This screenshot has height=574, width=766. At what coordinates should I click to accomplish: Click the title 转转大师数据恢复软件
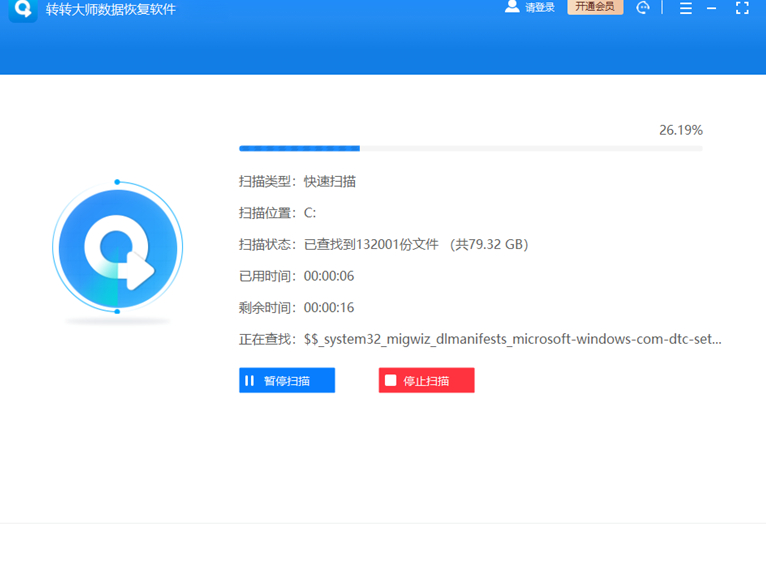click(110, 9)
